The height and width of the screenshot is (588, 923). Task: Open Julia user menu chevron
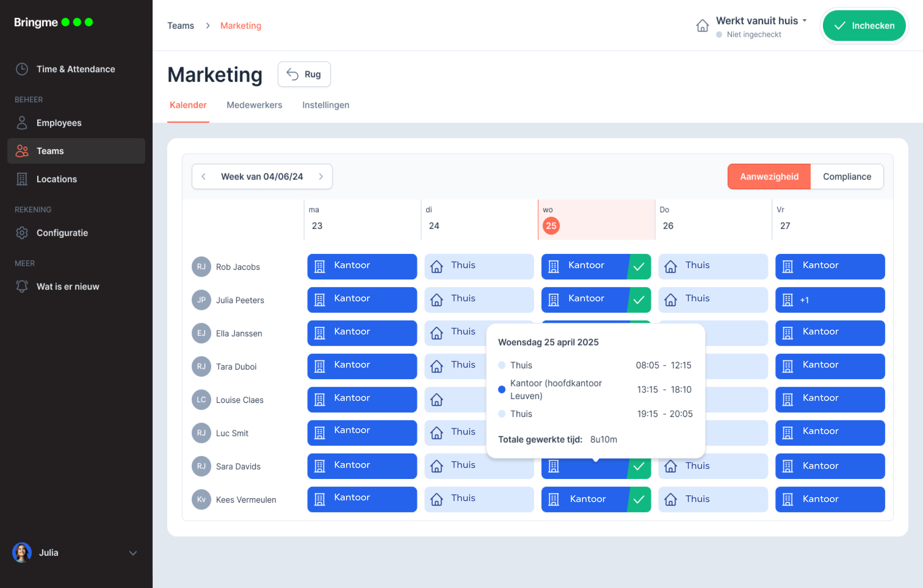[x=133, y=553]
